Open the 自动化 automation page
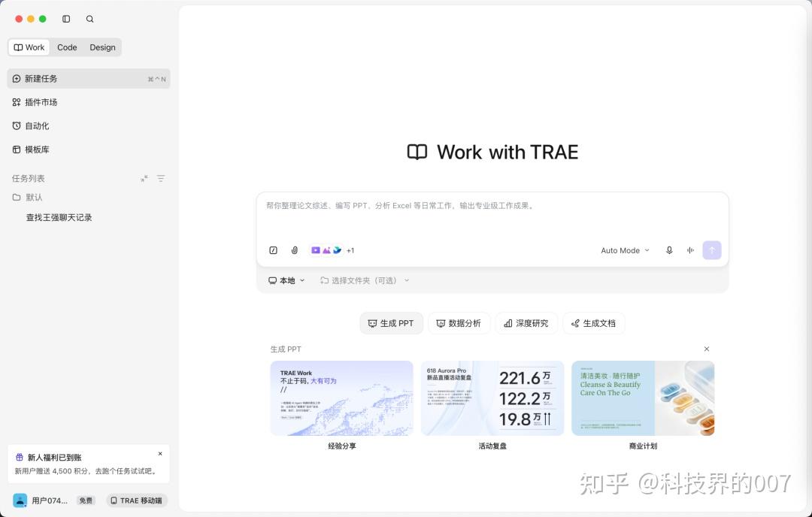 89,125
